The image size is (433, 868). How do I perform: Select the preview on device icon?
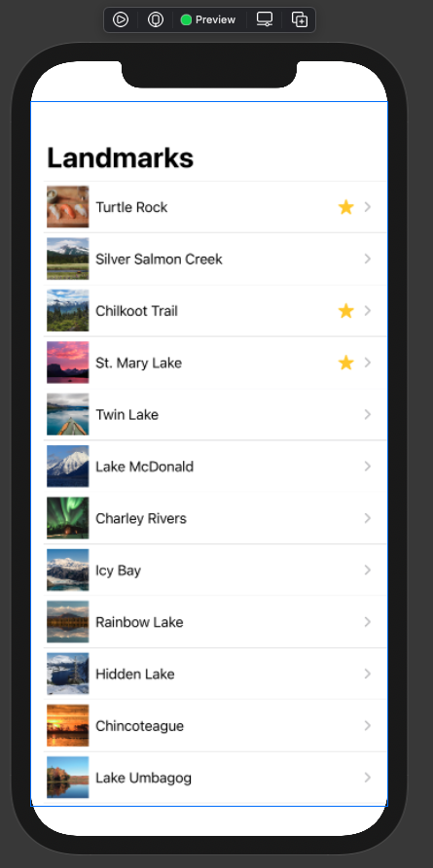click(x=156, y=20)
